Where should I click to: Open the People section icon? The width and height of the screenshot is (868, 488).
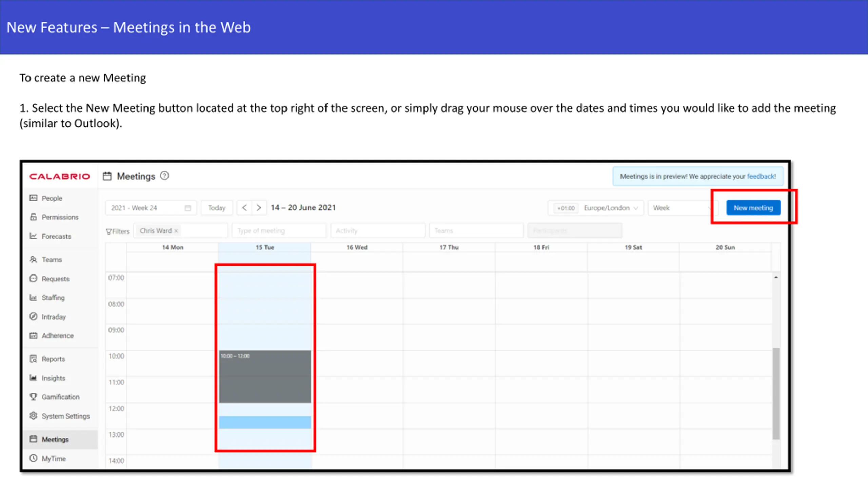33,198
